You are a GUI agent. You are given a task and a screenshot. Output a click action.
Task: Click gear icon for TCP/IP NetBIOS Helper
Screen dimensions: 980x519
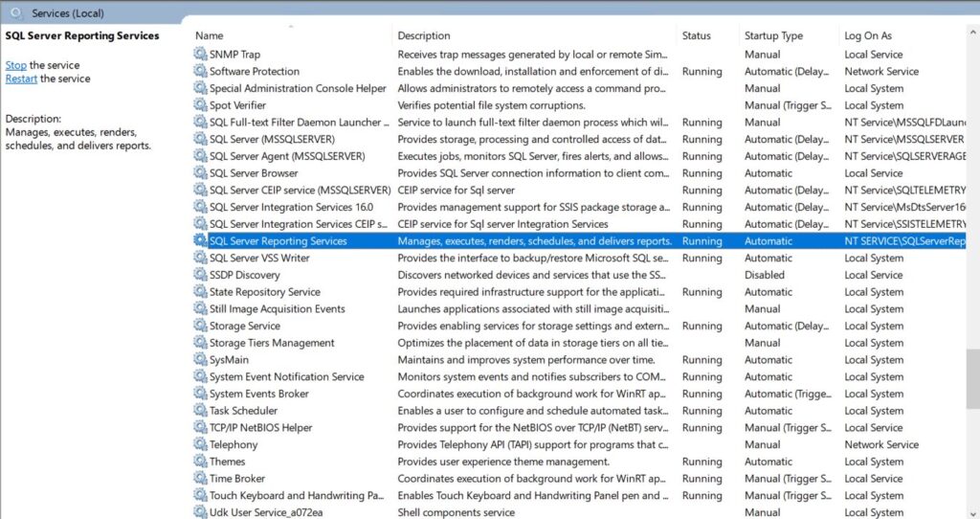tap(200, 426)
